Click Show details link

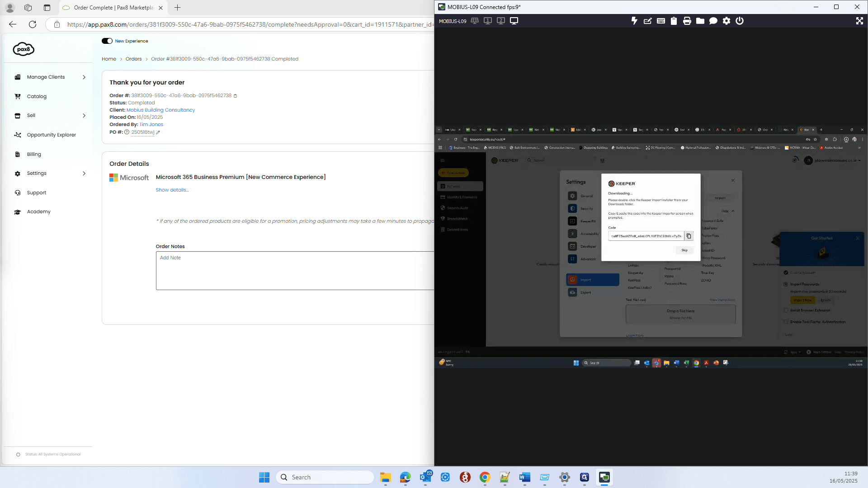click(x=172, y=190)
